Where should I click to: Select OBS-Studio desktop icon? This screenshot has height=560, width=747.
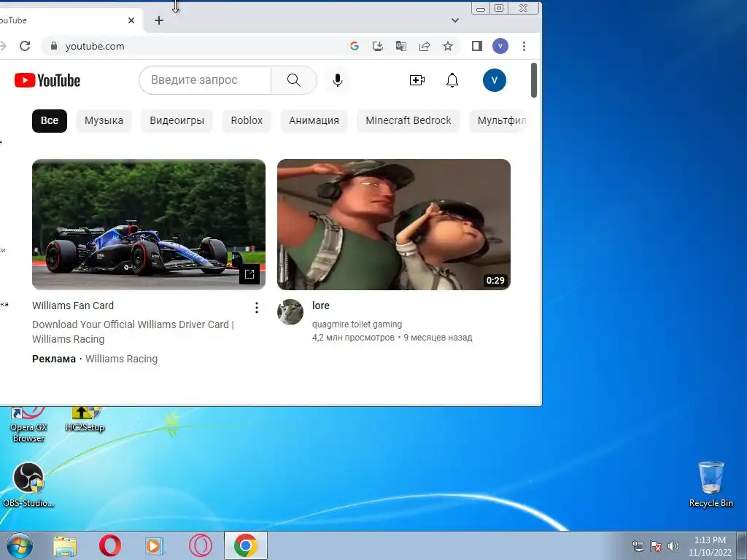point(28,485)
